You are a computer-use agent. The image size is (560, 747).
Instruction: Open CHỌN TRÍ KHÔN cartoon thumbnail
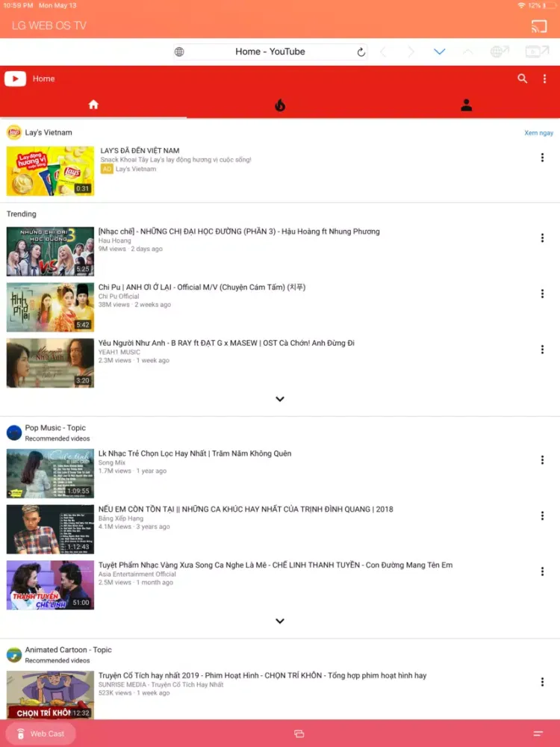[50, 695]
